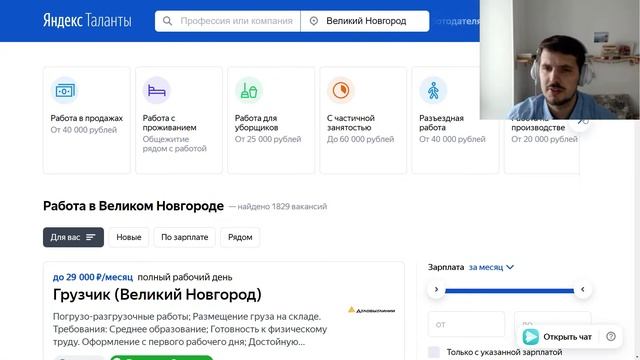Open Работа в продажах category icon
Screen dimensions: 640x360
tap(65, 90)
